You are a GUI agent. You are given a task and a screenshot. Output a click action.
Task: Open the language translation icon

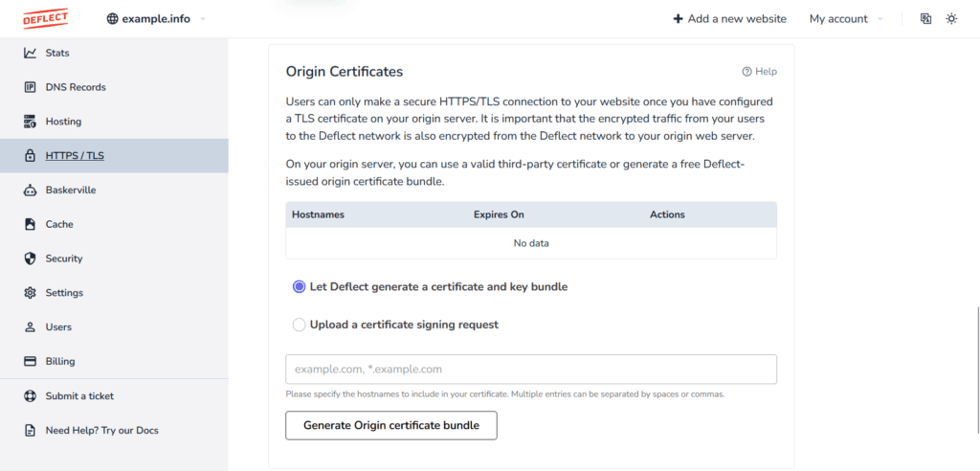tap(926, 19)
